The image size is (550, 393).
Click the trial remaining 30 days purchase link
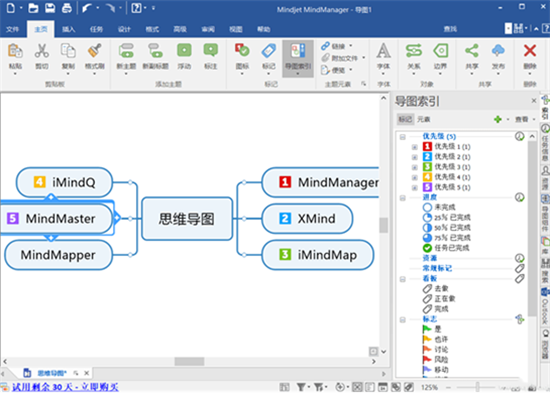click(x=65, y=387)
